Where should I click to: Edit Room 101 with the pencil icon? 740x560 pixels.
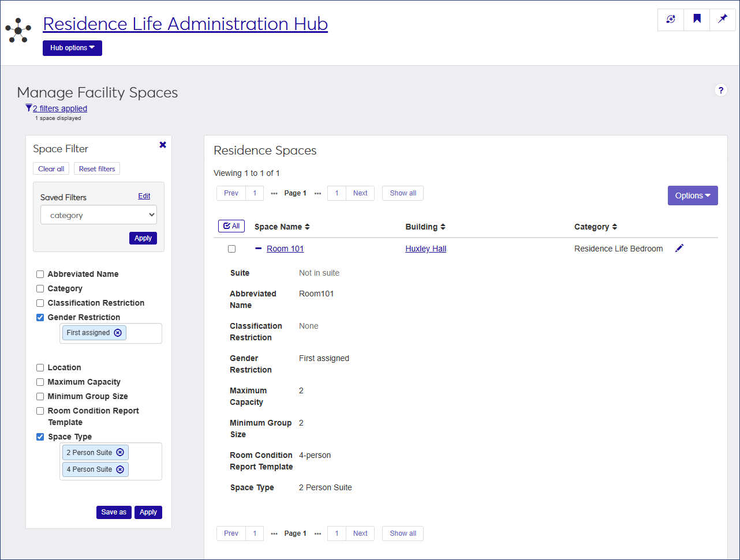(679, 248)
